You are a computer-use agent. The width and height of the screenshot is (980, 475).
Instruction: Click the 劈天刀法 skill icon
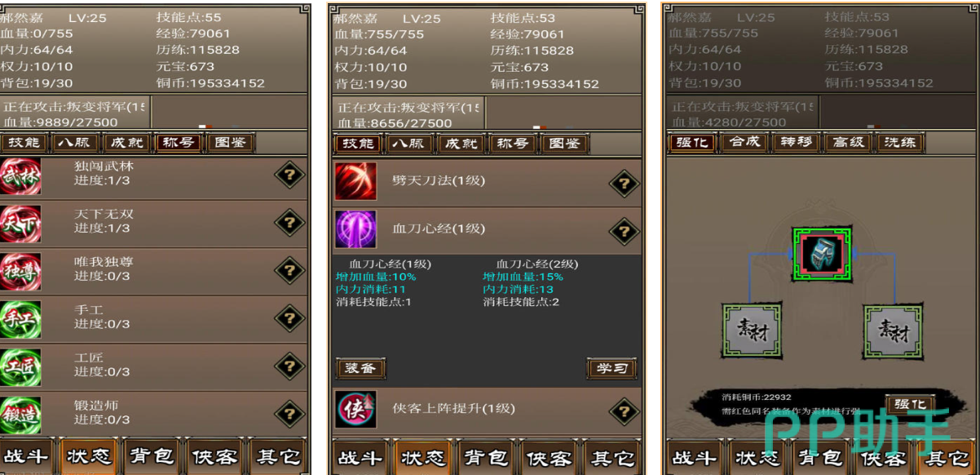pos(355,181)
